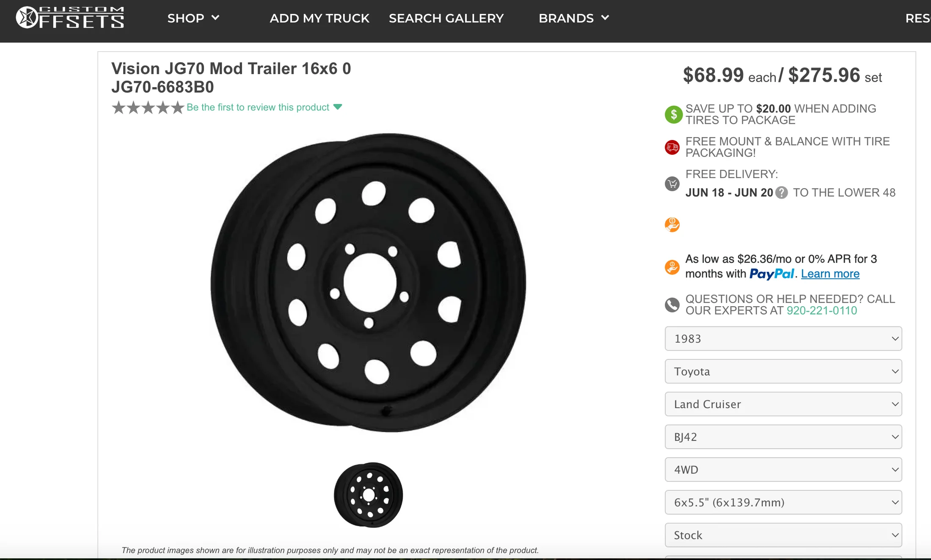Expand the review dropdown arrow
The height and width of the screenshot is (560, 931).
[338, 107]
